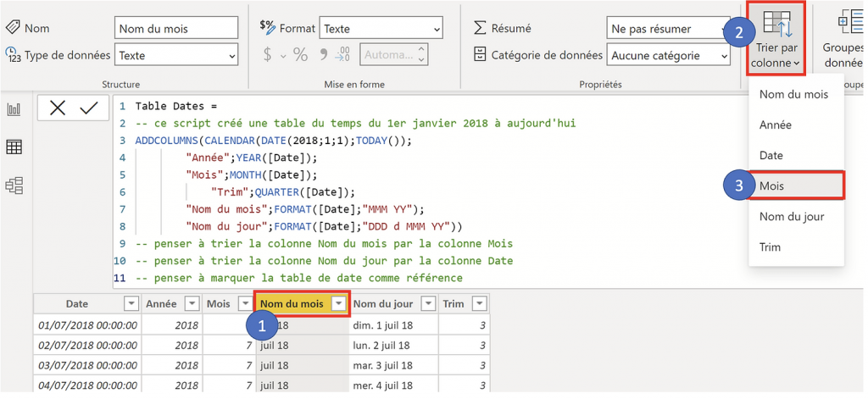The width and height of the screenshot is (868, 399).
Task: Click formula line with "Nom du mois" FORMAT
Action: coord(305,209)
